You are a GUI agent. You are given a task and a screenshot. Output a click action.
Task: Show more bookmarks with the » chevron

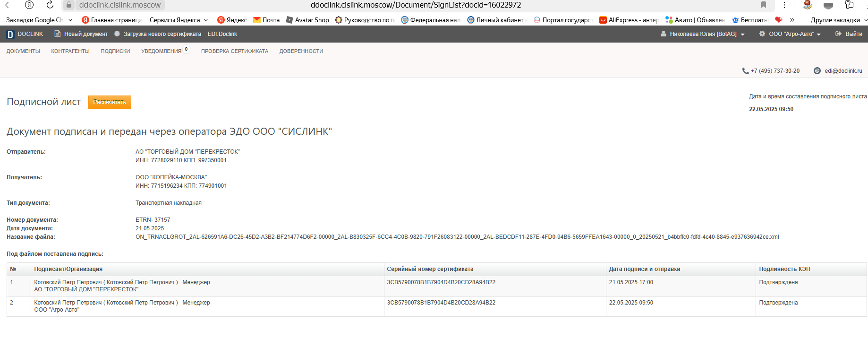792,20
